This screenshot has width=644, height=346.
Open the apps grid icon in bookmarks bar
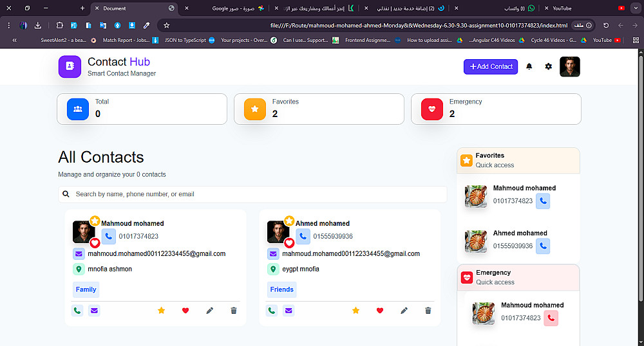click(x=636, y=40)
